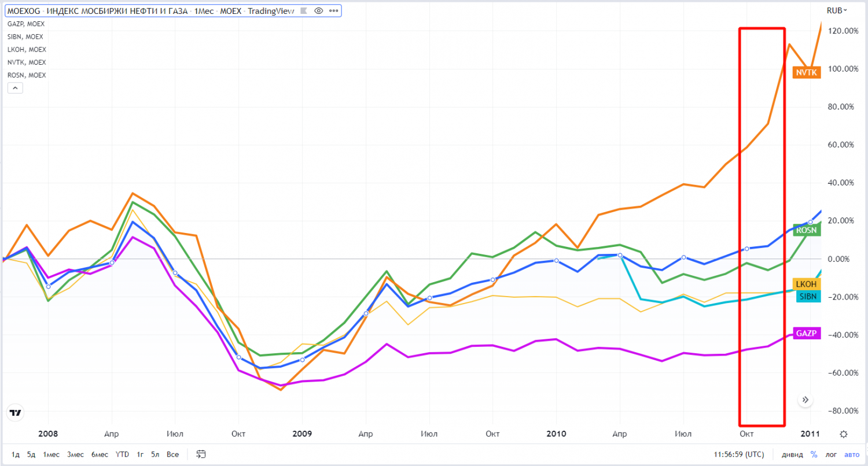Image resolution: width=868 pixels, height=466 pixels.
Task: Click the GAZP, MOEX legend entry
Action: click(26, 24)
